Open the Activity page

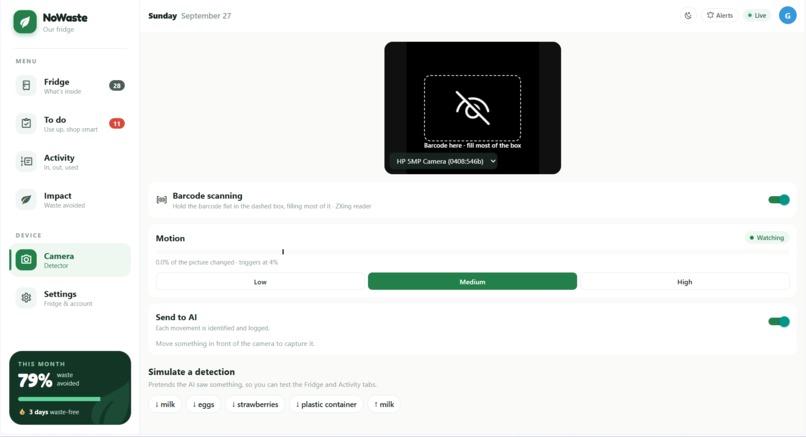(70, 161)
